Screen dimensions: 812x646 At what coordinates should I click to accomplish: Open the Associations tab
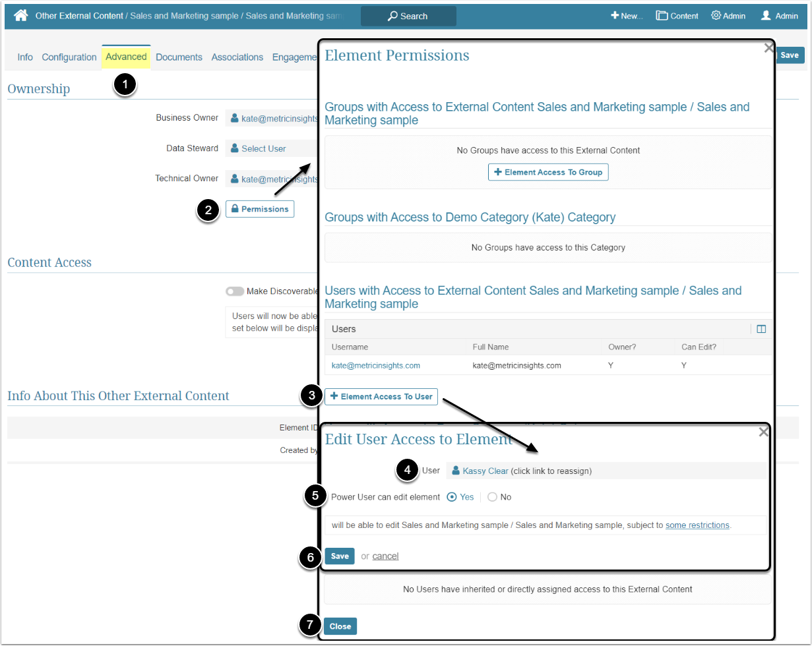[237, 57]
